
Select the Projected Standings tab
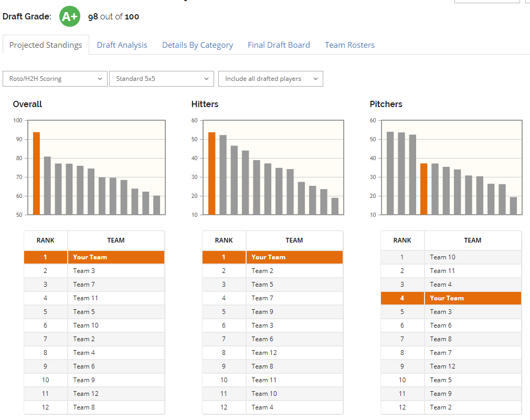pyautogui.click(x=46, y=45)
